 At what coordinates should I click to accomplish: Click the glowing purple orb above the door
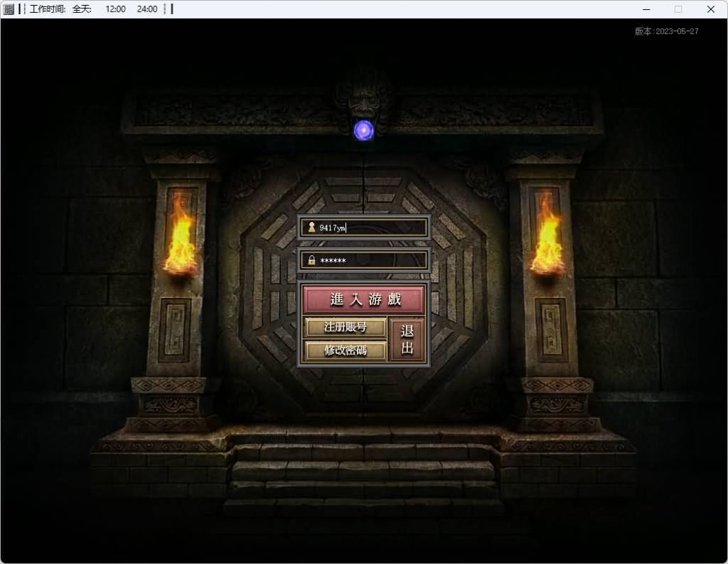[x=364, y=130]
